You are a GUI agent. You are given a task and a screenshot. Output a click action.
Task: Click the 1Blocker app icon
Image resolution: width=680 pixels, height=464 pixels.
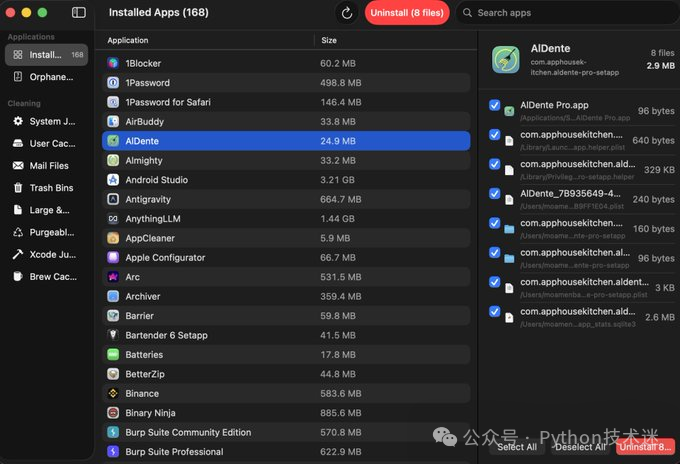(x=113, y=63)
